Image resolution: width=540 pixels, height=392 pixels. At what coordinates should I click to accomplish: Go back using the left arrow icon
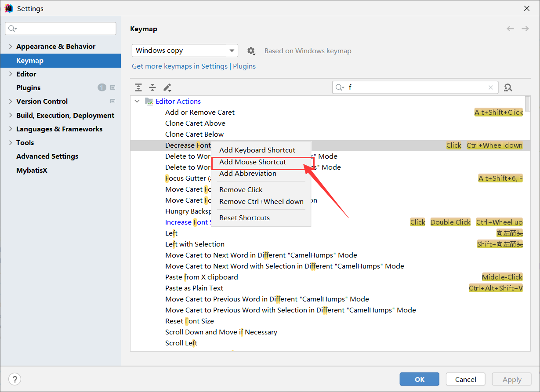click(510, 29)
